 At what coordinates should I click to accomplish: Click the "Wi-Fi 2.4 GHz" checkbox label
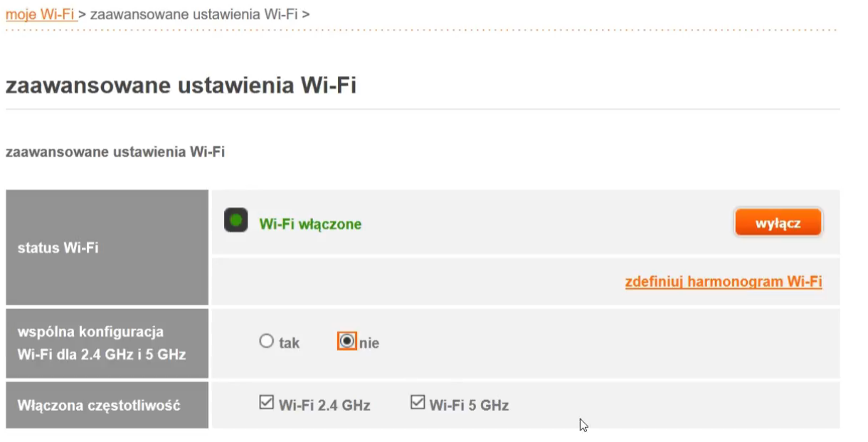coord(324,406)
